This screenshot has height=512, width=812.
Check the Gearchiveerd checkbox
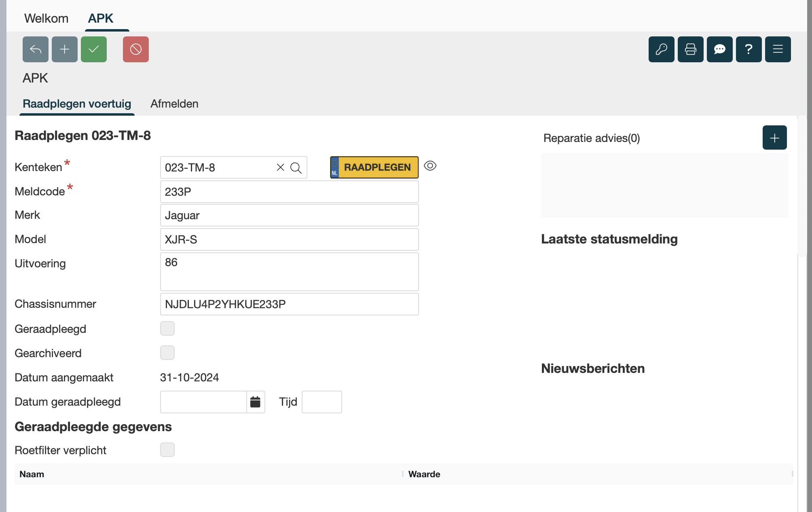167,353
